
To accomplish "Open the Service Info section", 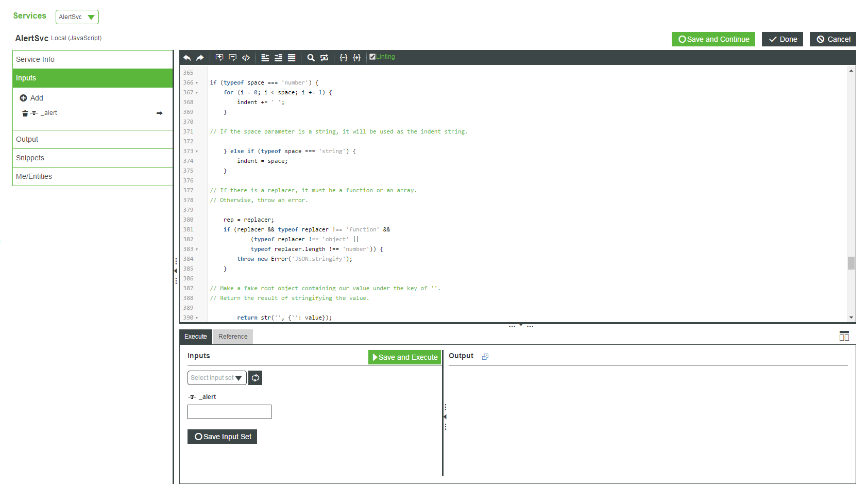I will [x=93, y=59].
